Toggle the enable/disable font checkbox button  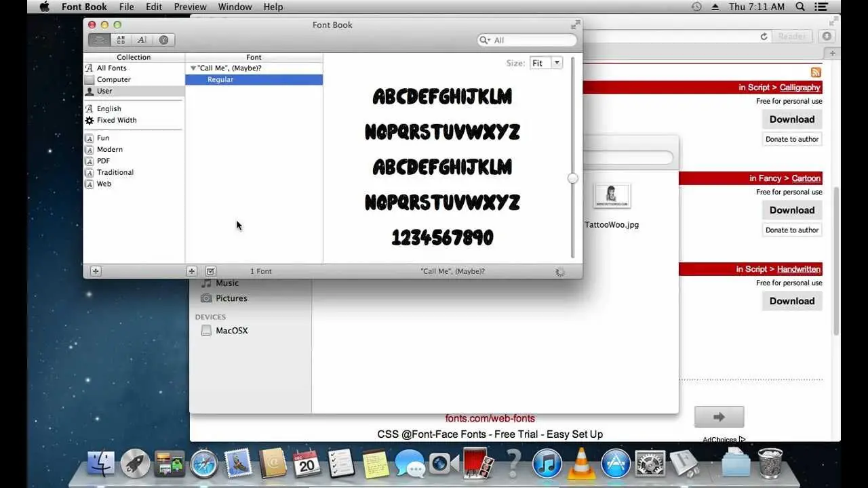[211, 271]
